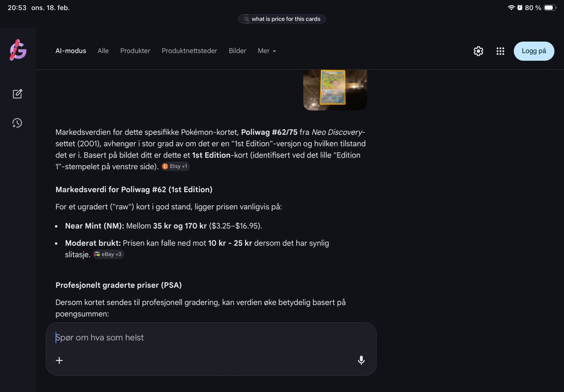
Task: Tap the microphone voice input icon
Action: (x=361, y=360)
